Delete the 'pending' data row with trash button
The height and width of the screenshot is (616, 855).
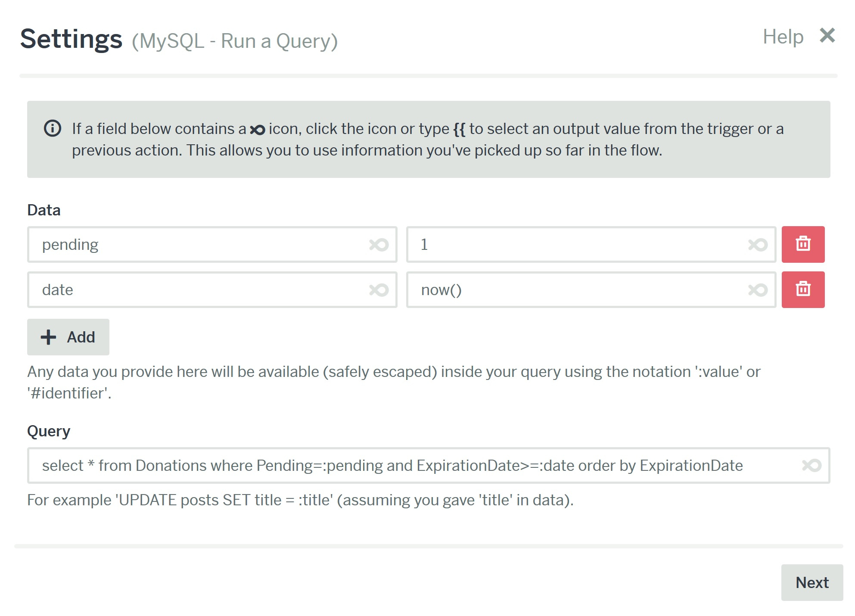coord(803,244)
